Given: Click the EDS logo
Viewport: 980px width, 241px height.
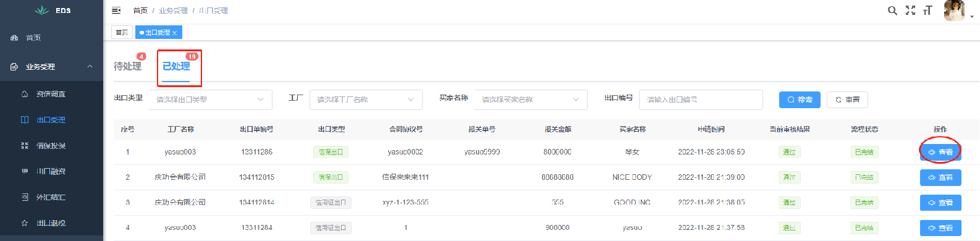Looking at the screenshot, I should [x=53, y=11].
